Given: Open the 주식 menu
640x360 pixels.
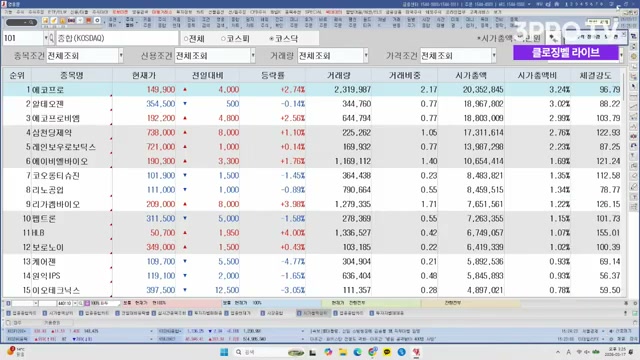Looking at the screenshot, I should [x=20, y=12].
